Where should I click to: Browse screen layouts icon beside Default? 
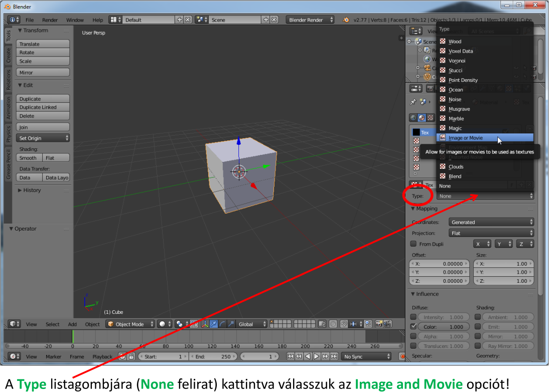[x=115, y=20]
